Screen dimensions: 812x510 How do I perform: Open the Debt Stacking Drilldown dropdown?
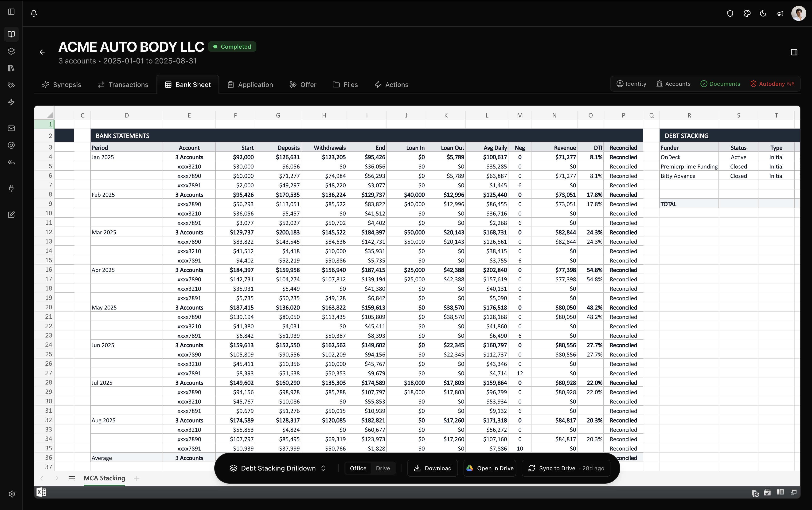click(278, 468)
